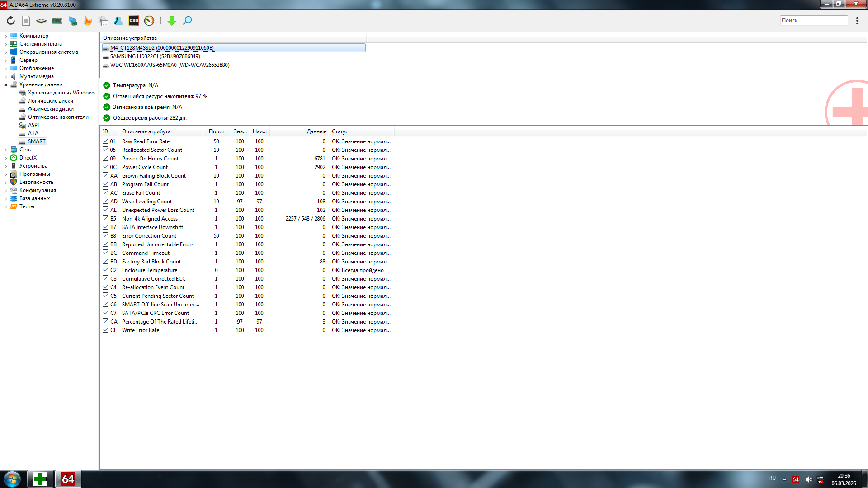
Task: Collapse the Хранение данных tree node
Action: pos(5,84)
